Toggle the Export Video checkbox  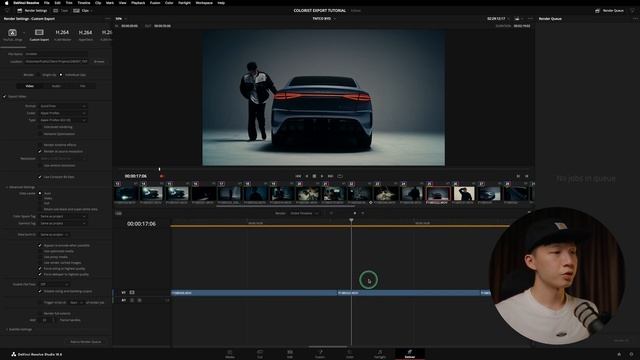(5, 97)
